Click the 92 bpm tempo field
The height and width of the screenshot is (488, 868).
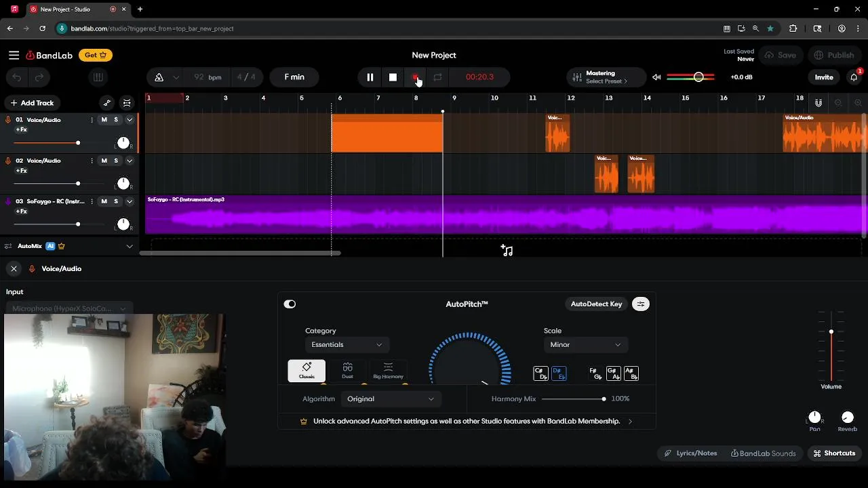coord(208,77)
